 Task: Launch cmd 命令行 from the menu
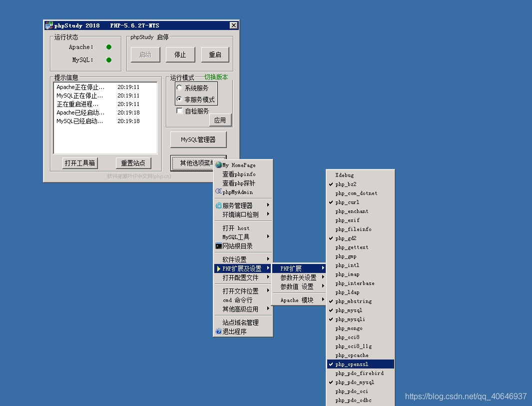[x=243, y=300]
